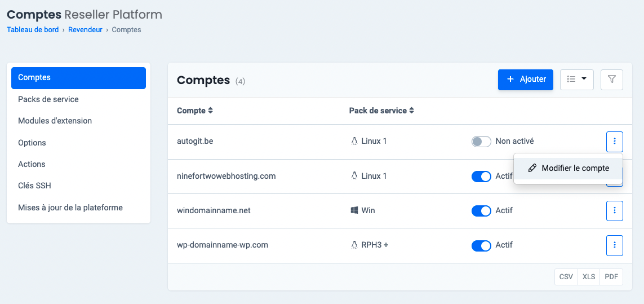Go to Clés SSH section
This screenshot has height=304, width=644.
35,186
